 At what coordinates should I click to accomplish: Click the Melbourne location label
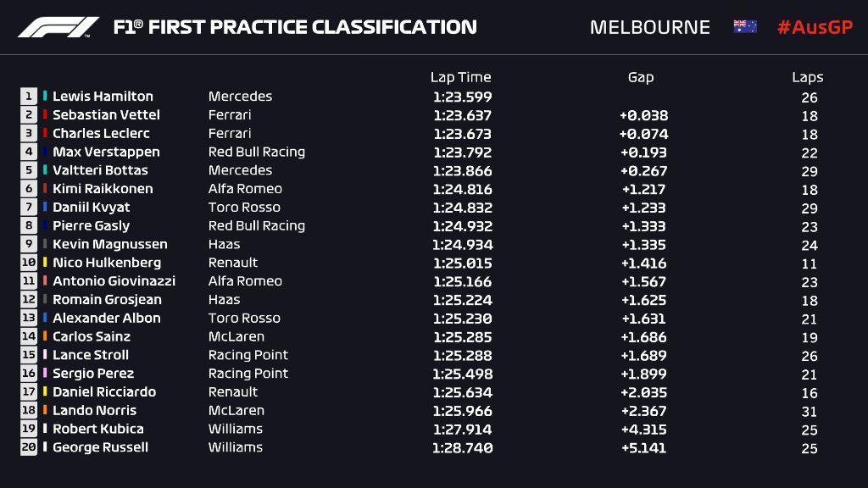pos(649,27)
